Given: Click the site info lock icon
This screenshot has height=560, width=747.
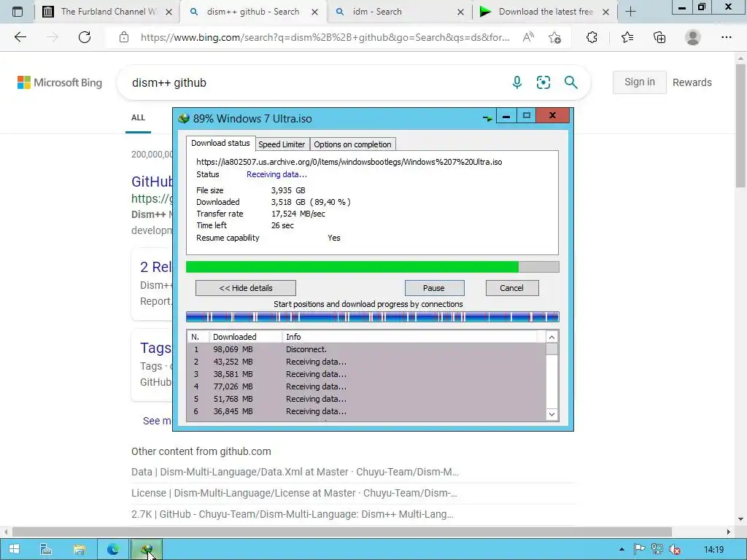Looking at the screenshot, I should point(124,37).
